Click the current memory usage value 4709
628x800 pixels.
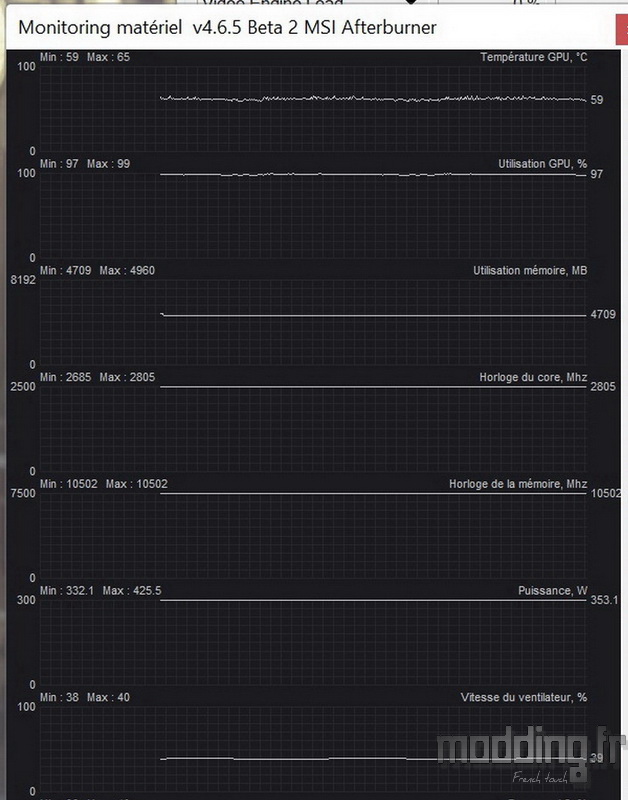point(603,314)
